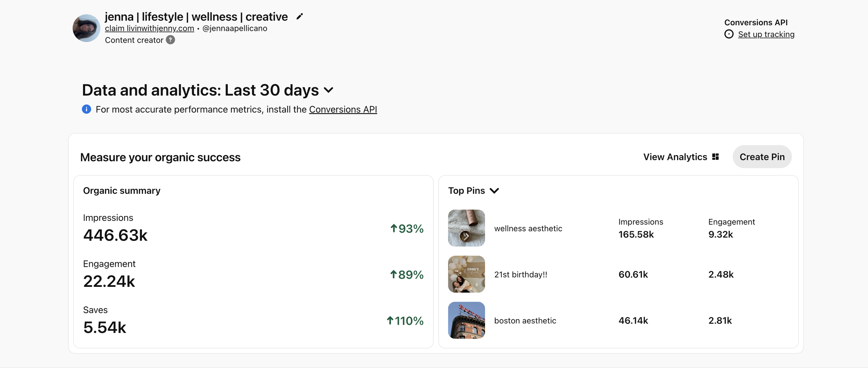868x368 pixels.
Task: Click the View Analytics grid icon
Action: point(715,157)
